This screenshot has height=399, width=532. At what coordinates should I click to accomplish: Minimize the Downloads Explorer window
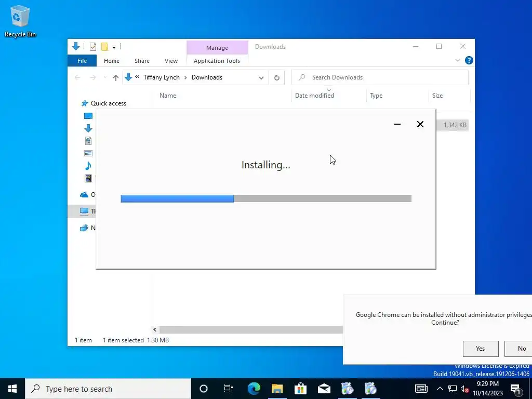coord(416,46)
